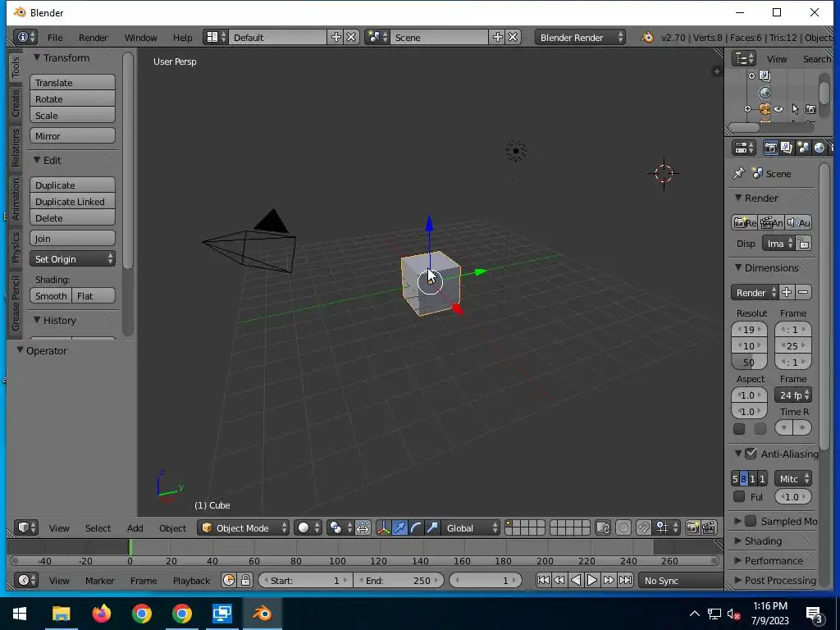Toggle Camera selectability cursor in outliner

[x=795, y=109]
